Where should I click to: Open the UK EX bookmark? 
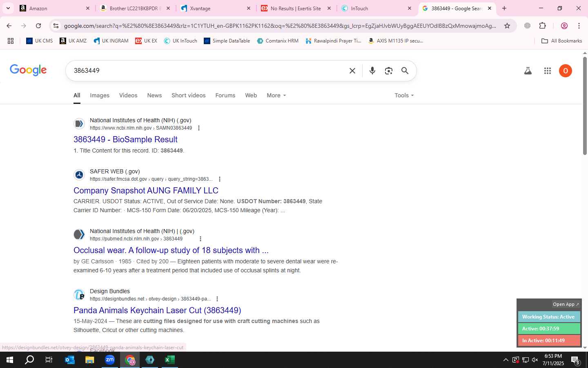146,41
